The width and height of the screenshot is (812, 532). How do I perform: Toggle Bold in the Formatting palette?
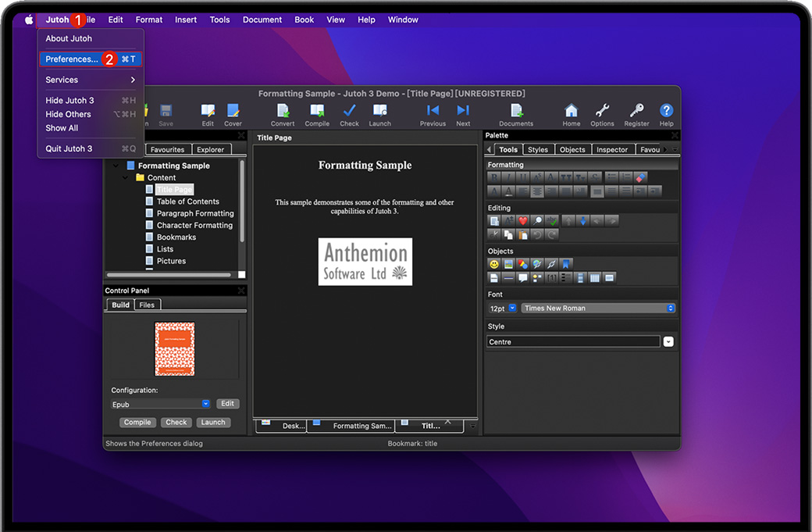494,177
